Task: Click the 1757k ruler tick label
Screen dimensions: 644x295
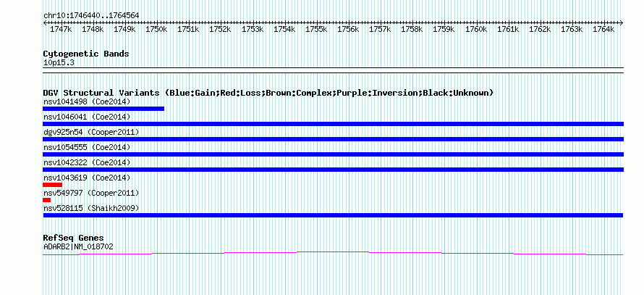Action: pos(381,29)
